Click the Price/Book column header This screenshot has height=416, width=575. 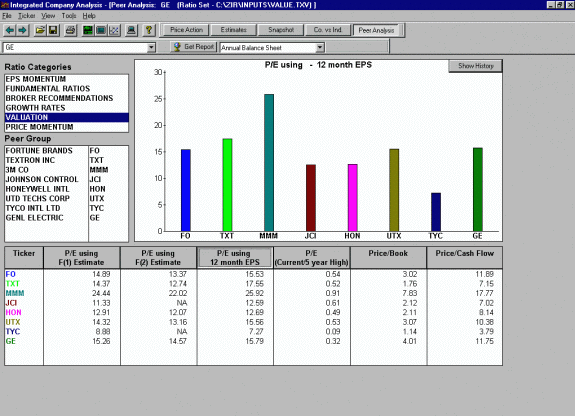click(388, 258)
